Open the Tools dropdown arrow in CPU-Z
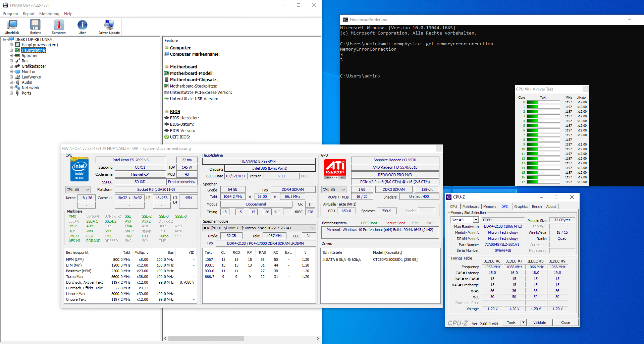644x344 pixels. (523, 323)
